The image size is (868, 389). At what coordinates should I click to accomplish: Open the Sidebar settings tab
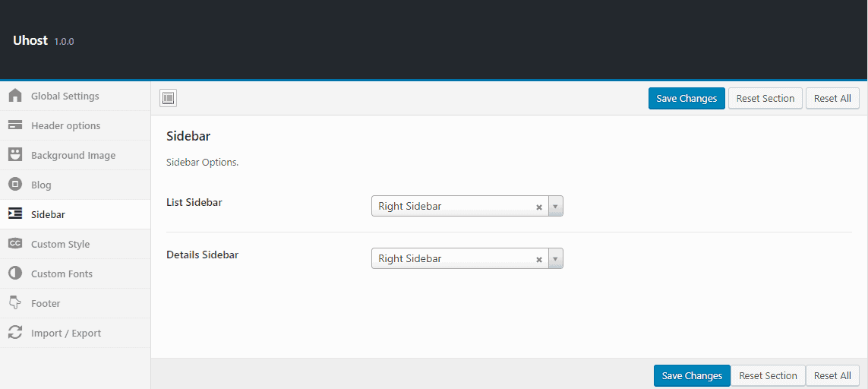tap(48, 214)
